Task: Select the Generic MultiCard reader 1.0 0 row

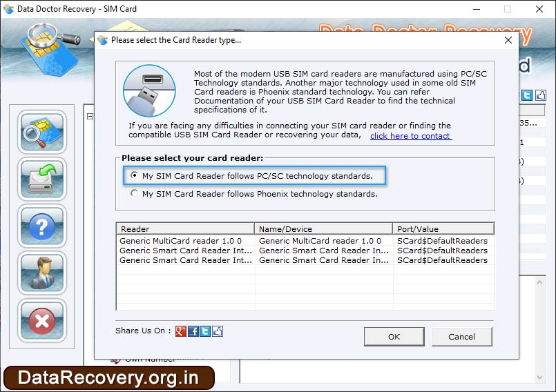Action: tap(305, 241)
